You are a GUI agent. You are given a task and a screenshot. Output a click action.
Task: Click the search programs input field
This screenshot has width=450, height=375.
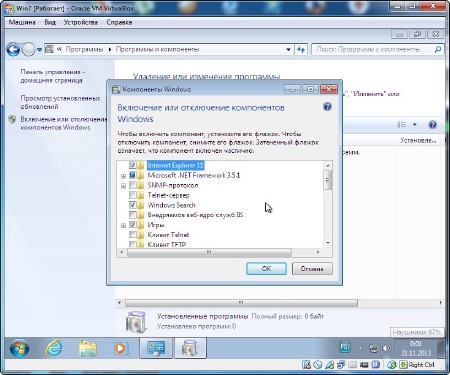tap(373, 50)
